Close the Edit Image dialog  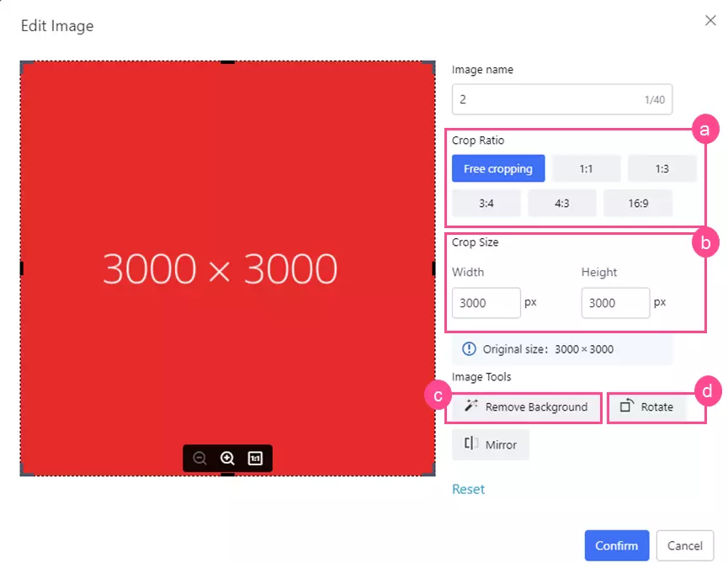tap(710, 21)
